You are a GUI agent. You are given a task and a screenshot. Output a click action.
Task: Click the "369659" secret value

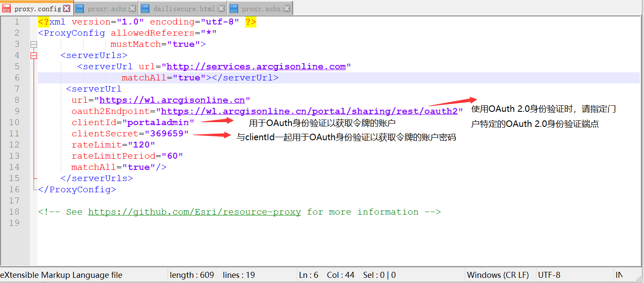pos(167,134)
